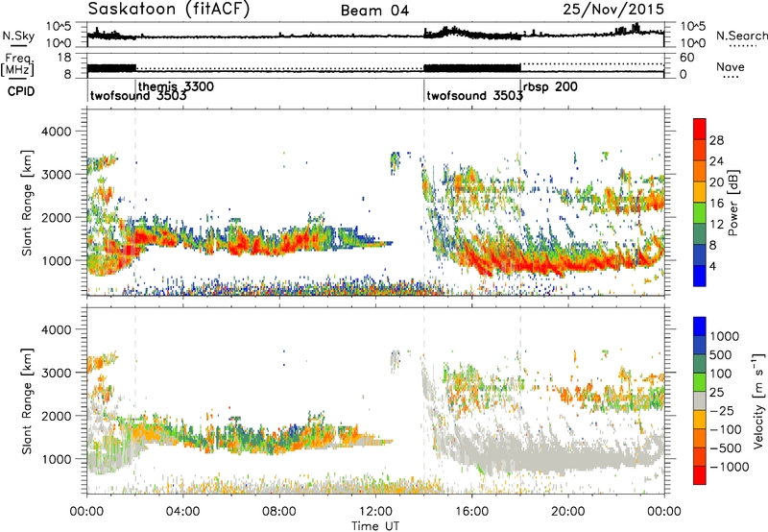Click the 'Slant Range [km]' label of velocity panel
Screen dimensions: 768x532
27,401
